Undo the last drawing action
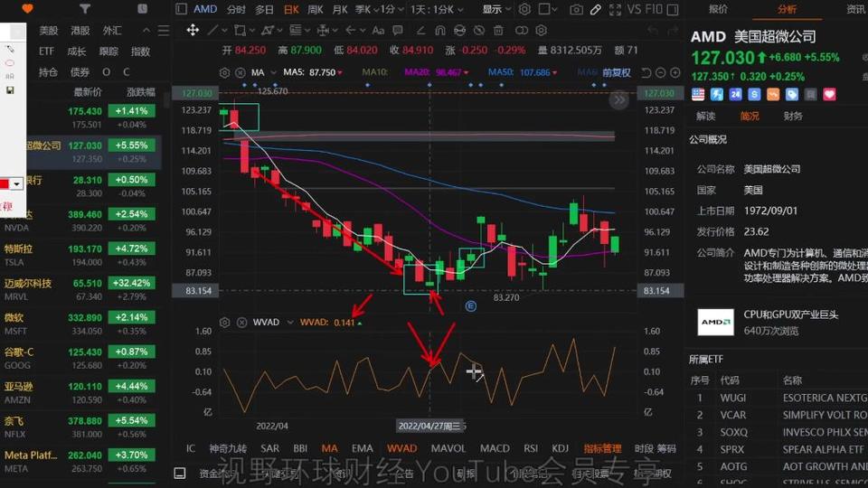 coord(653,30)
